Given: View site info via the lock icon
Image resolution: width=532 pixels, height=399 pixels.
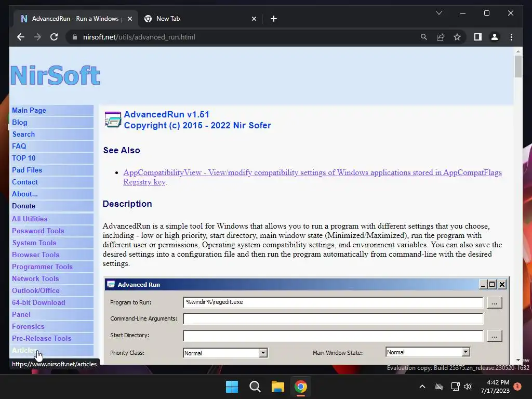Looking at the screenshot, I should click(x=75, y=37).
